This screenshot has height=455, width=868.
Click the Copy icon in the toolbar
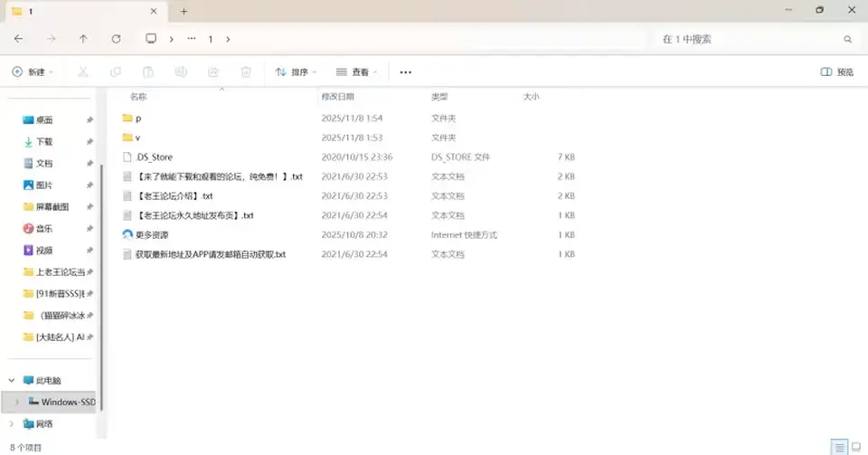pyautogui.click(x=116, y=72)
